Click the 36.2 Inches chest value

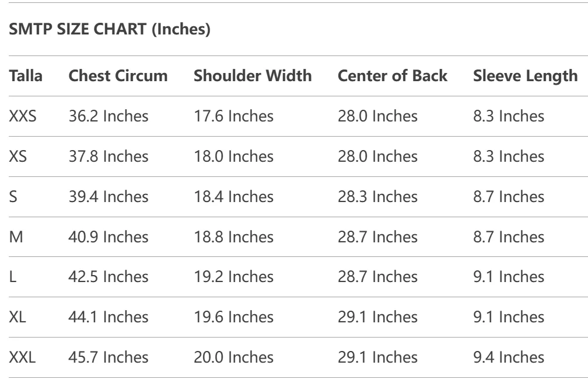[108, 116]
